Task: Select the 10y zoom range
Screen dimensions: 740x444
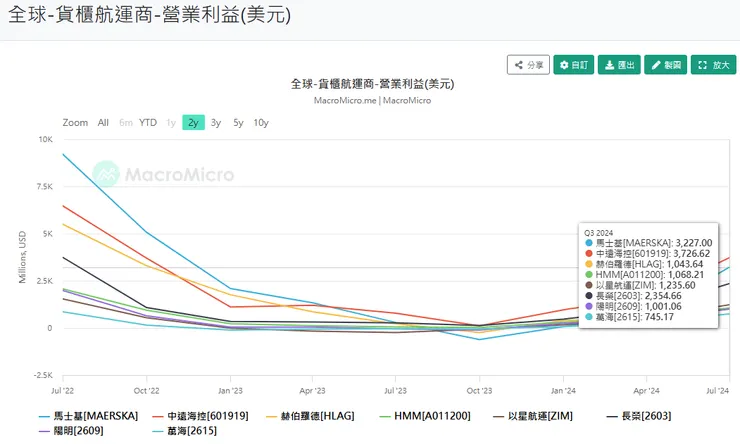Action: click(261, 123)
